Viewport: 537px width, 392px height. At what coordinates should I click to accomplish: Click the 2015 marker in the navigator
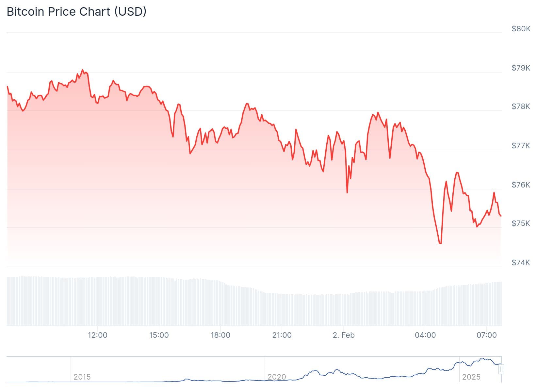point(82,377)
